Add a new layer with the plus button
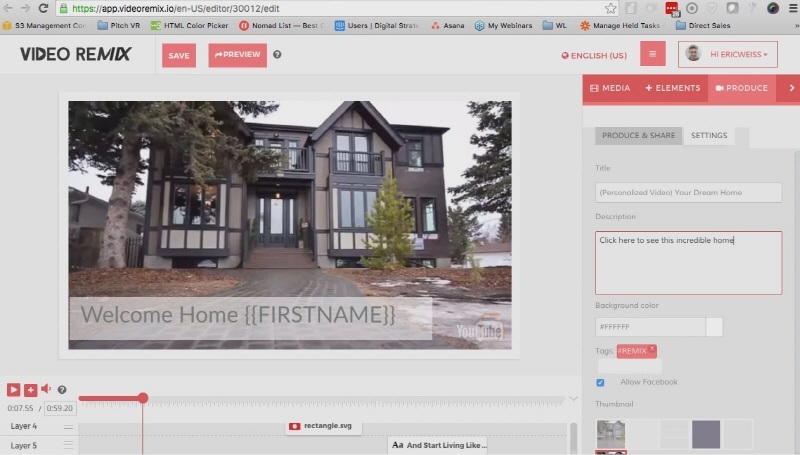 click(31, 390)
